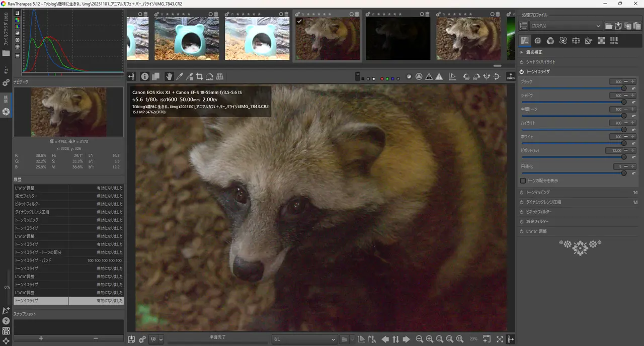Click the save processing profile icon
The height and width of the screenshot is (346, 644).
[618, 26]
